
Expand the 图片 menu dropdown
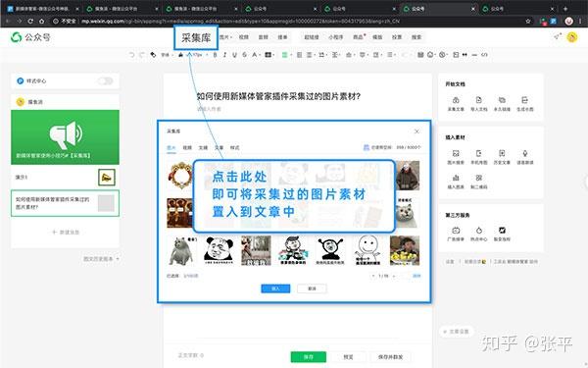tap(225, 37)
